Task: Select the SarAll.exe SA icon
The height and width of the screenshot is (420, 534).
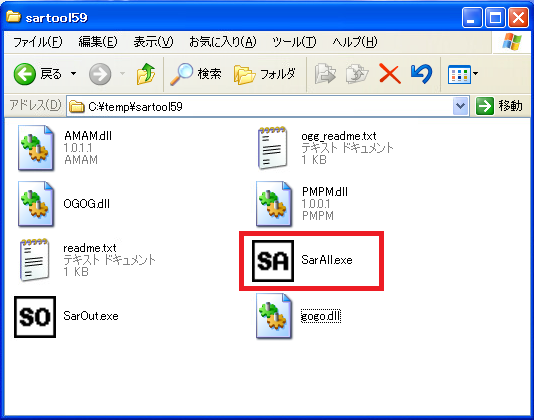Action: 273,261
